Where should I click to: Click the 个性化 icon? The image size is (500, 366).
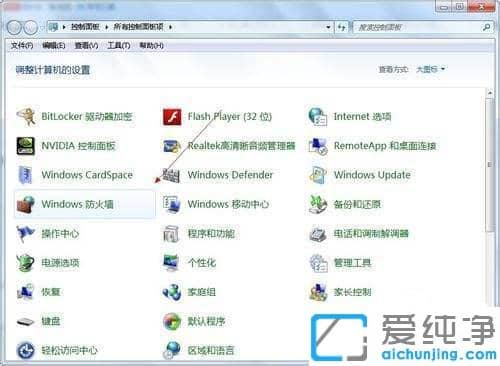pyautogui.click(x=172, y=263)
